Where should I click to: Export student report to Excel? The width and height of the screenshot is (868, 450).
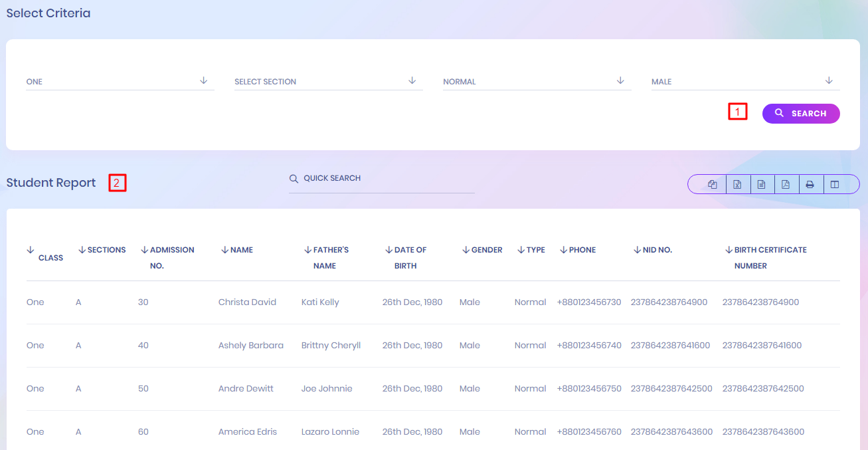click(737, 185)
